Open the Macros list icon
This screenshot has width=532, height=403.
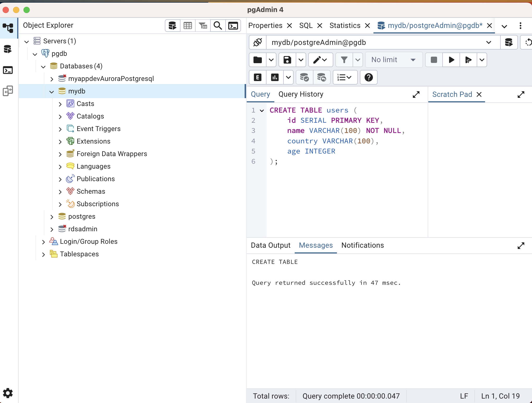(x=345, y=78)
